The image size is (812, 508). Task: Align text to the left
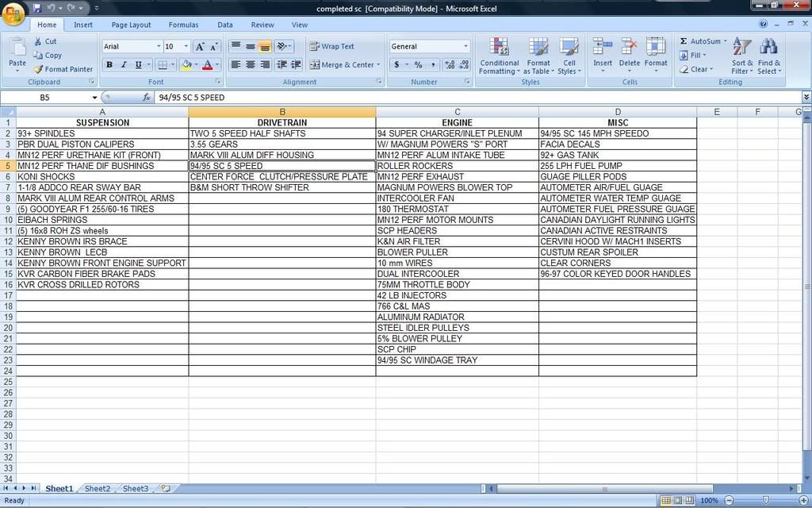(x=236, y=65)
